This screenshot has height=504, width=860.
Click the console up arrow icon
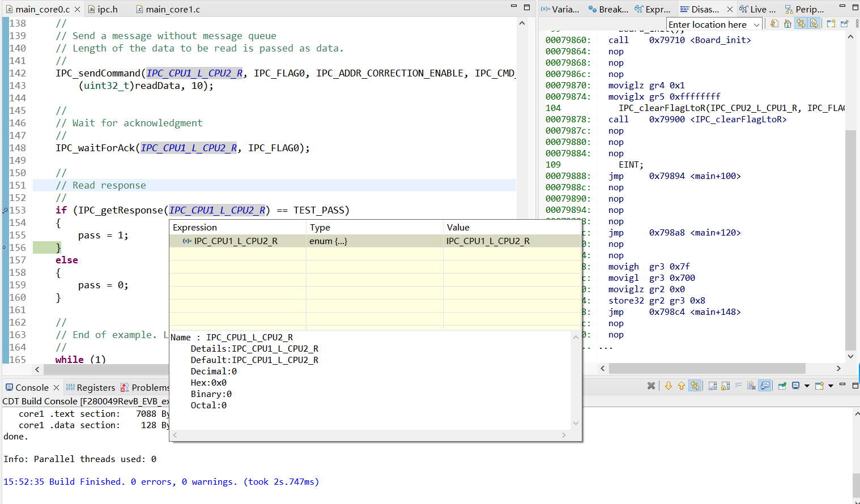pyautogui.click(x=682, y=386)
